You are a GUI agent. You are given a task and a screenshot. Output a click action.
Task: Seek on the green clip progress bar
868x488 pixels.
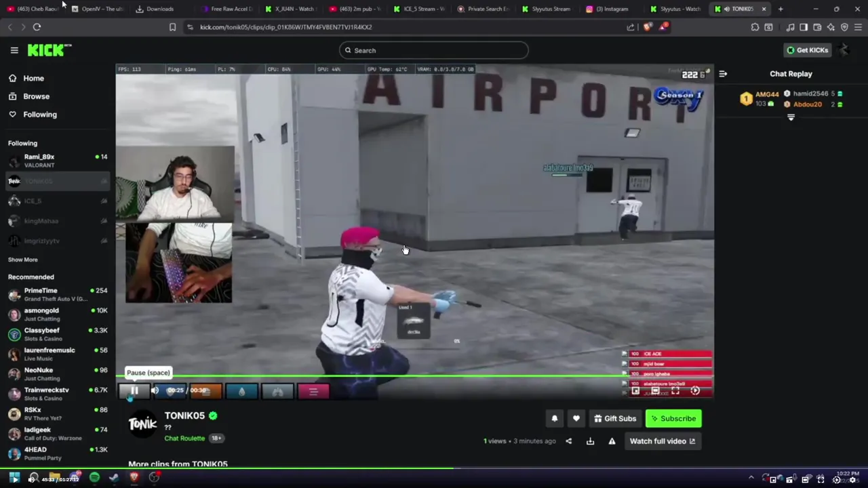click(415, 376)
